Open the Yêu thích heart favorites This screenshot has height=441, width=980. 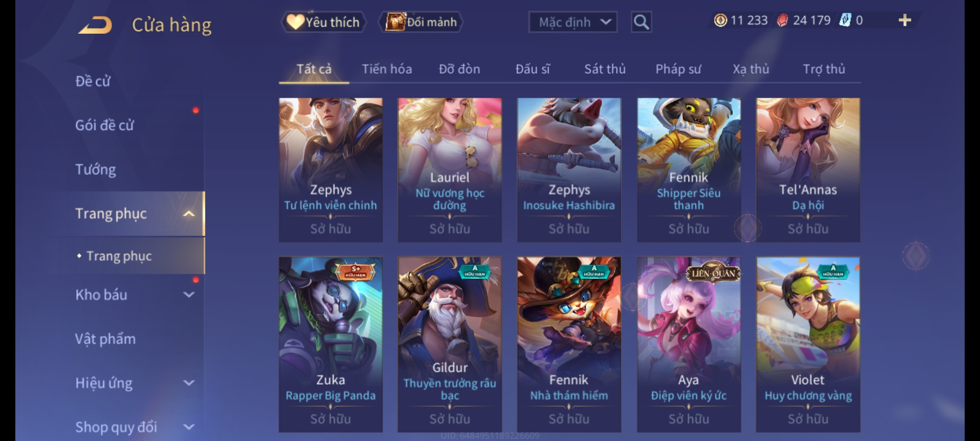(323, 22)
